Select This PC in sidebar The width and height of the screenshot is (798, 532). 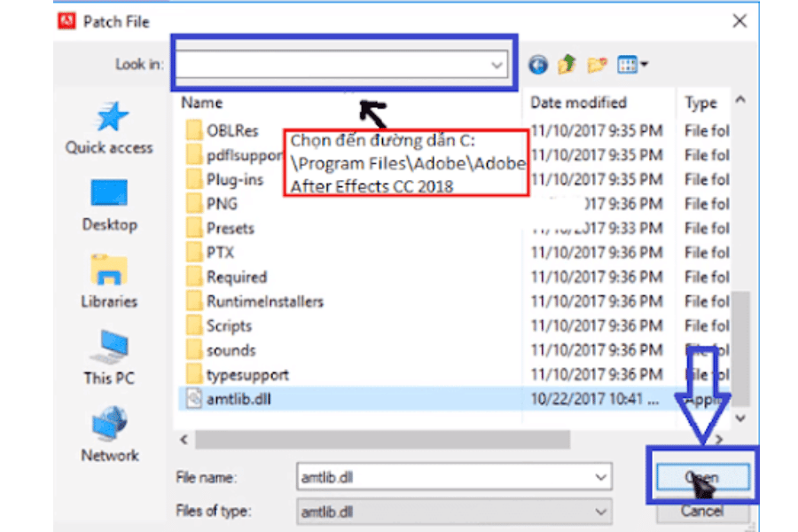point(109,357)
